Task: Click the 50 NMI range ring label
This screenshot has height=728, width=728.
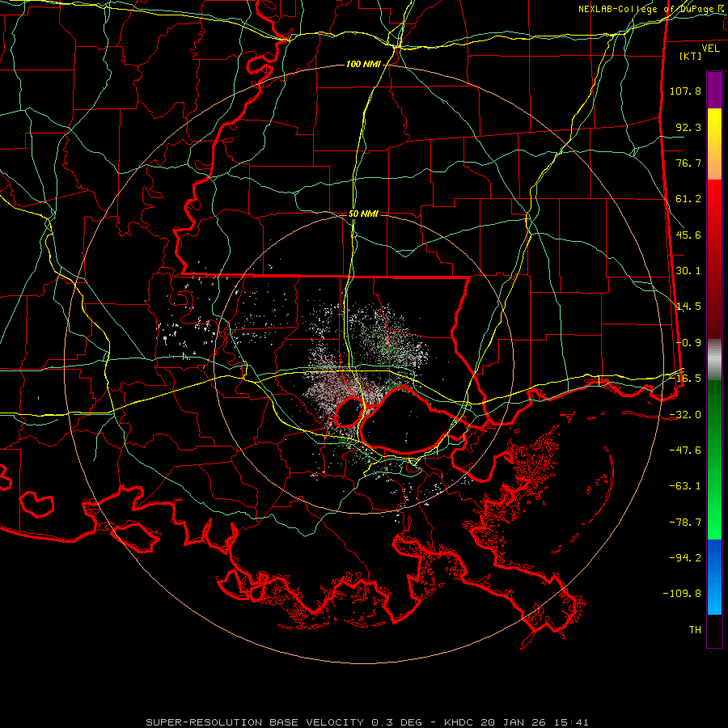Action: pyautogui.click(x=363, y=214)
